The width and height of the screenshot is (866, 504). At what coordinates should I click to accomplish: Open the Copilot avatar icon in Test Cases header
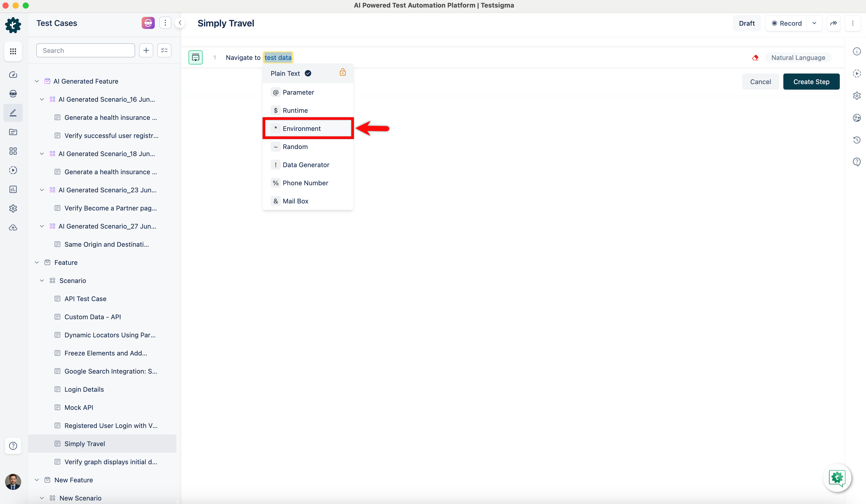click(x=148, y=23)
